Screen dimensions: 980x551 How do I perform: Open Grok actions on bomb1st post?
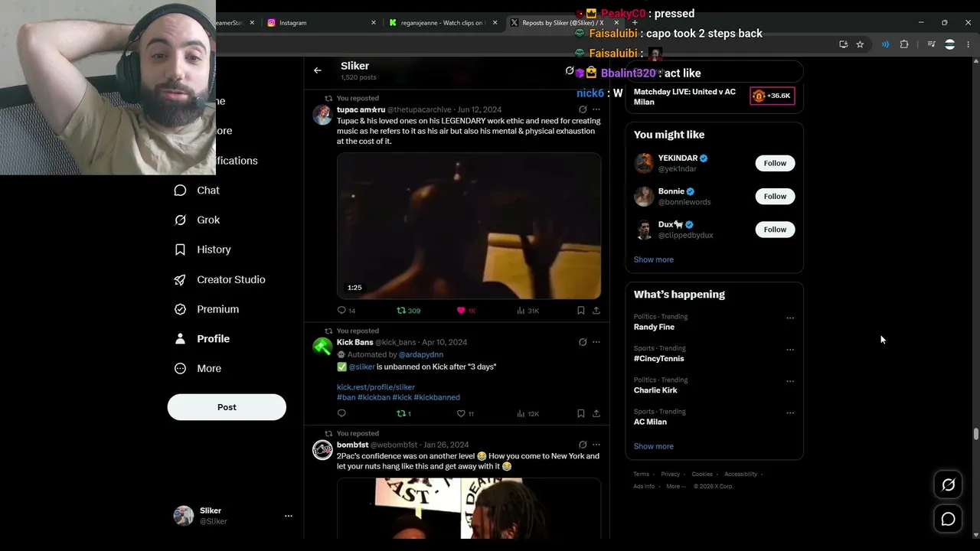point(583,445)
